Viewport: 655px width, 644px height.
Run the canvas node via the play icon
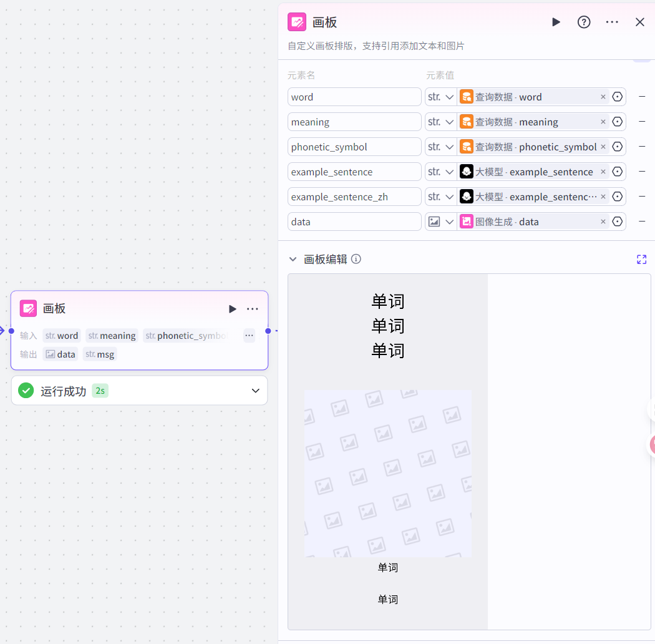click(556, 22)
